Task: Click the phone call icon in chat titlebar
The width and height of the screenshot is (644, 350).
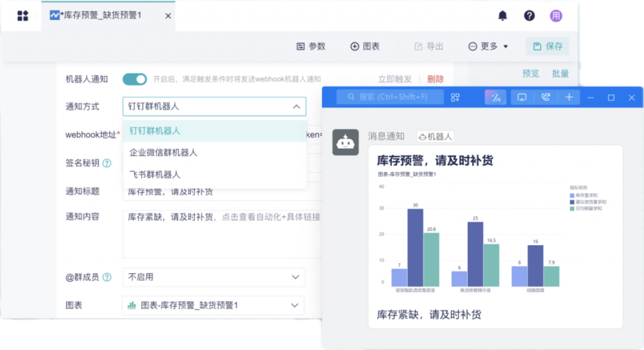Action: click(545, 97)
